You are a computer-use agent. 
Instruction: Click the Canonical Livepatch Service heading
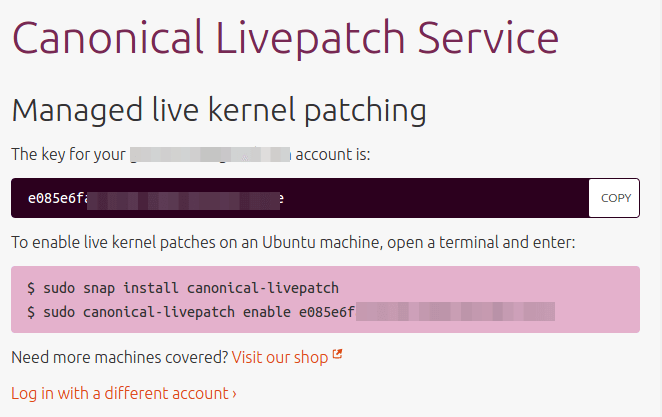(x=285, y=39)
